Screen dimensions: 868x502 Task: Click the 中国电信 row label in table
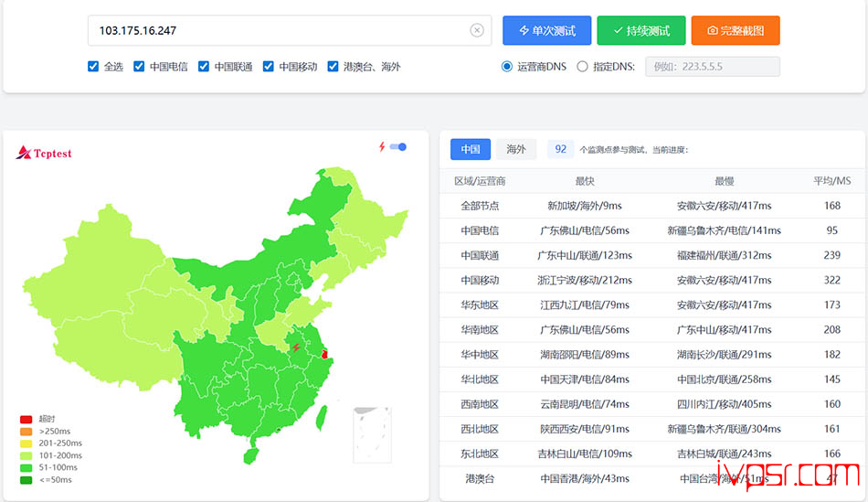coord(480,230)
